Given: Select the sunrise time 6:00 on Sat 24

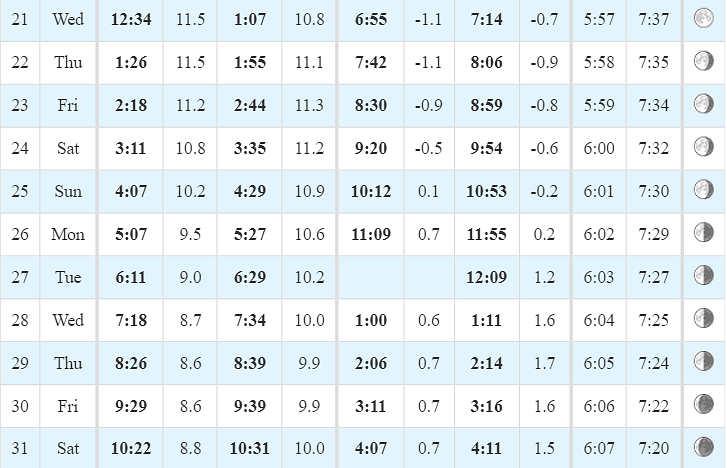Looking at the screenshot, I should 599,148.
